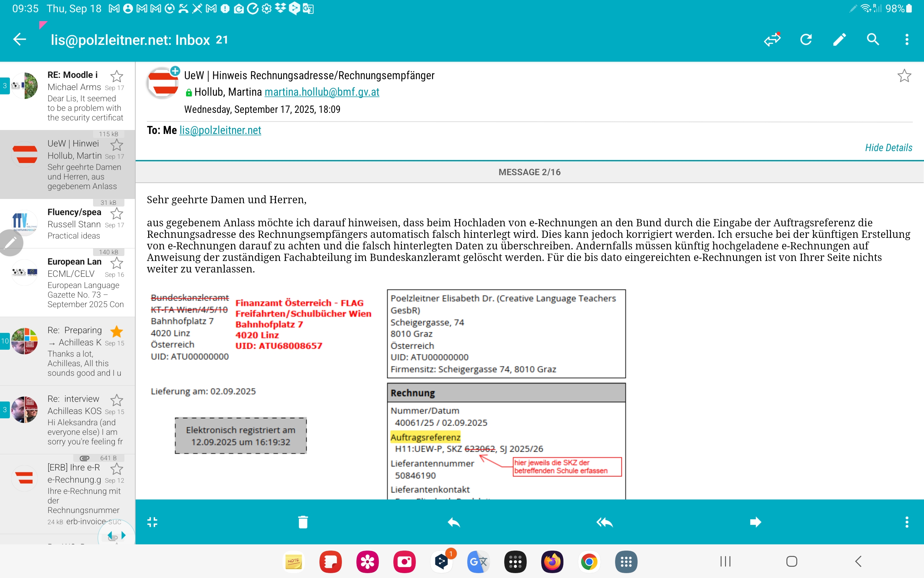
Task: Reply all to the message
Action: point(605,522)
